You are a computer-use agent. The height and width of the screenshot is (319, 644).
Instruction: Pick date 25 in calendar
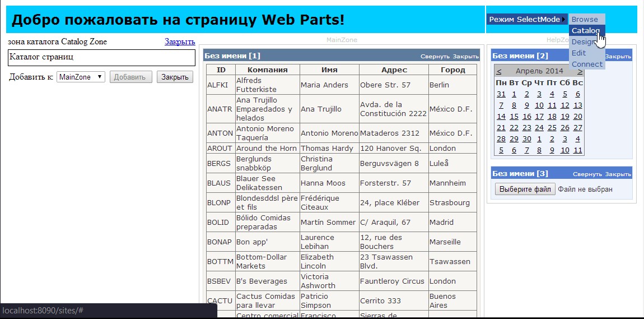pyautogui.click(x=552, y=127)
